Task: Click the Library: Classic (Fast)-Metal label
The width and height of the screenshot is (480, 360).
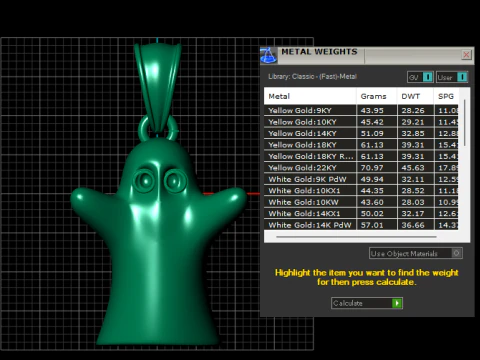Action: (312, 77)
